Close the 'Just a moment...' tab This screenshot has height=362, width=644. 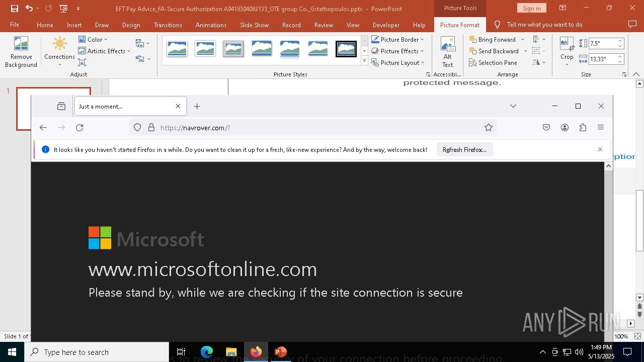(178, 106)
